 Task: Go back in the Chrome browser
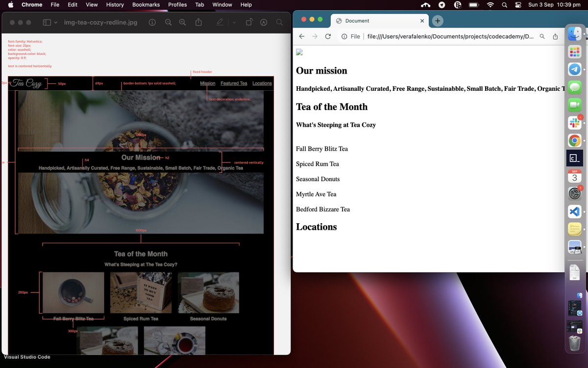tap(302, 36)
